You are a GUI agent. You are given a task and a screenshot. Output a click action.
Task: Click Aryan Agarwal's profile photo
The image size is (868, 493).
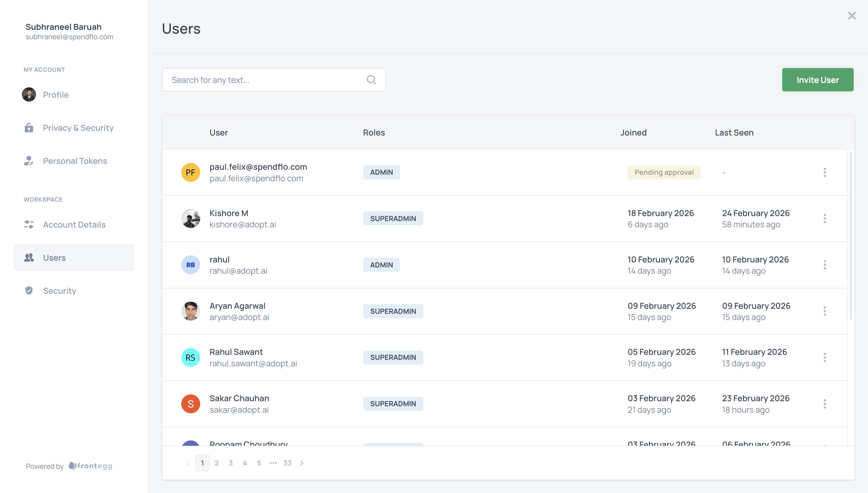190,311
